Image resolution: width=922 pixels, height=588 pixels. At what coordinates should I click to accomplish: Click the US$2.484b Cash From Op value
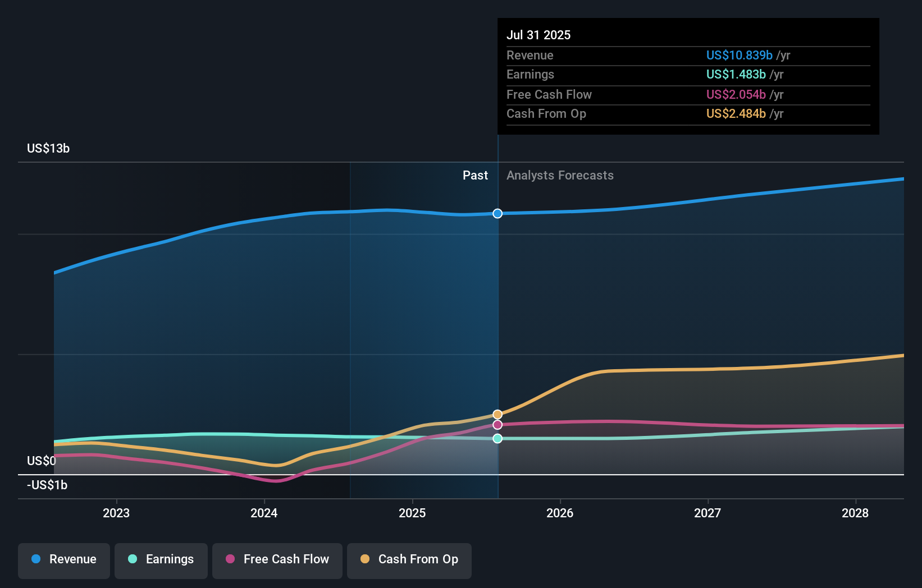(x=736, y=113)
